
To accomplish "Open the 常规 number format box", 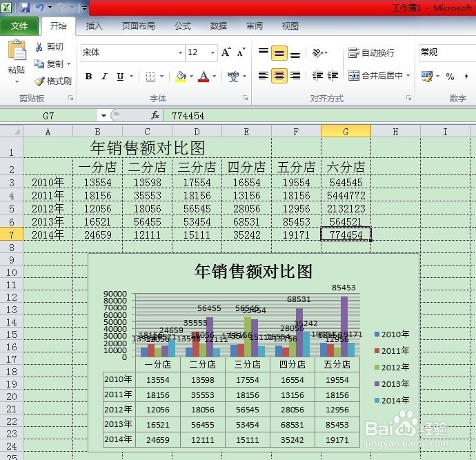I will coord(447,53).
